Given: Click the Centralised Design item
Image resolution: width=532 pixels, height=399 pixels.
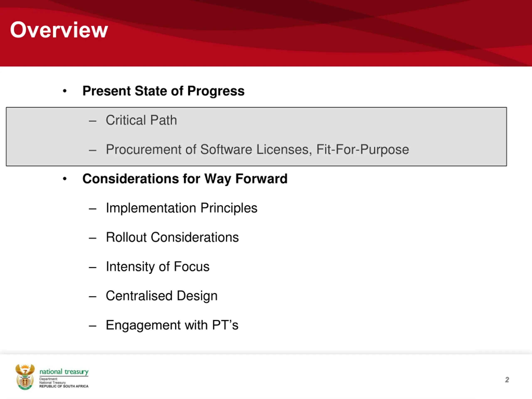Looking at the screenshot, I should click(162, 296).
